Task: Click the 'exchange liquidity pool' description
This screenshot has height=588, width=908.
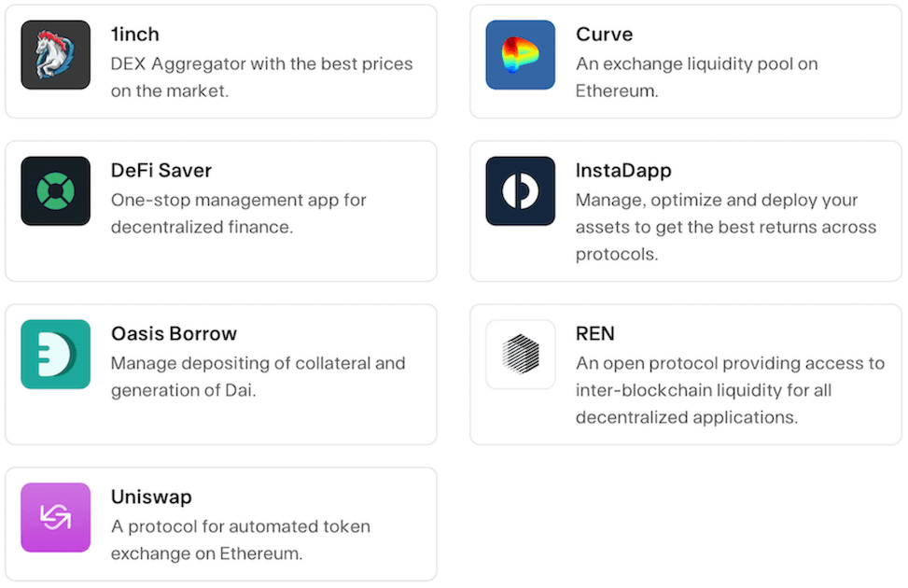Action: coord(696,64)
